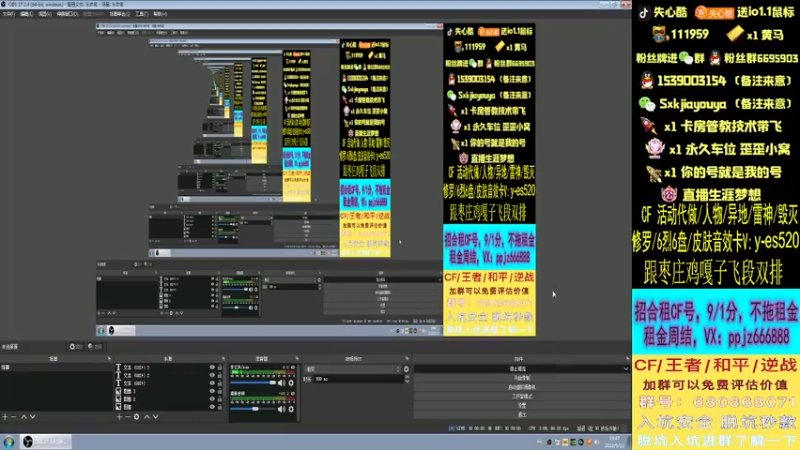This screenshot has width=800, height=450.
Task: Adjust the 麦克风/Aux volume slider
Action: click(x=254, y=383)
